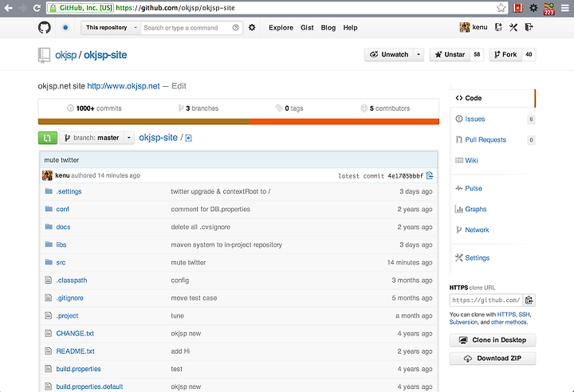Open the kenu profile avatar
Screen dimensions: 574x392
pos(465,27)
